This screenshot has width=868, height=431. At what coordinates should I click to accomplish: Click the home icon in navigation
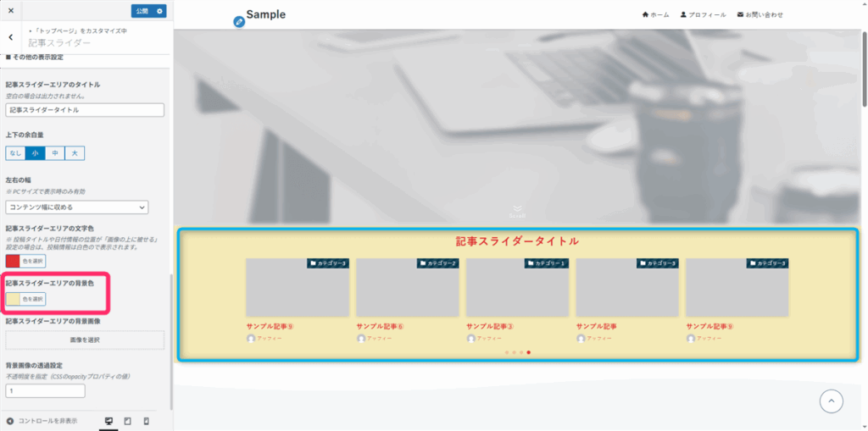point(645,15)
